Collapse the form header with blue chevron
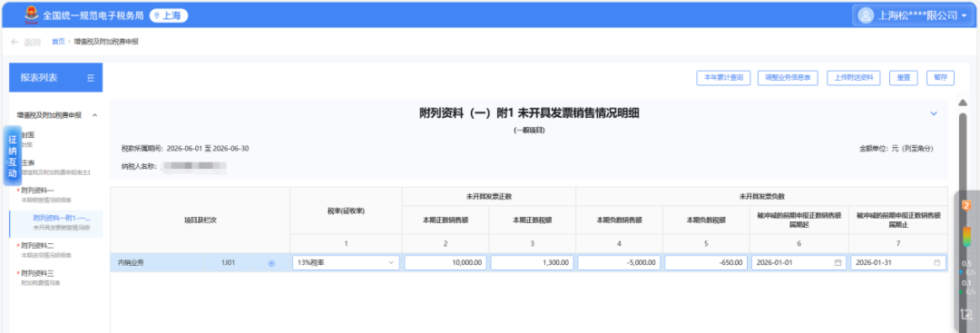This screenshot has width=980, height=333. coord(934,113)
